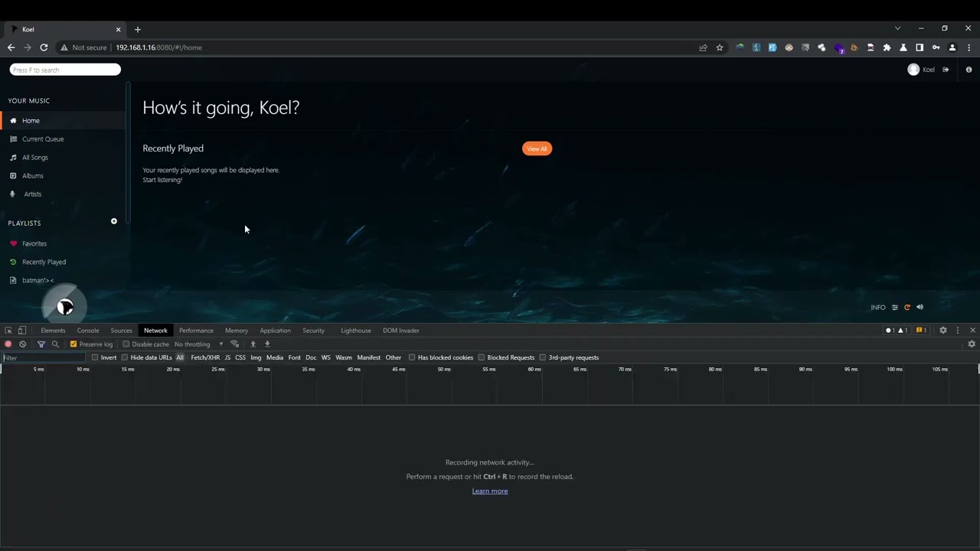Stop recording the network log
Image resolution: width=980 pixels, height=551 pixels.
(x=8, y=344)
